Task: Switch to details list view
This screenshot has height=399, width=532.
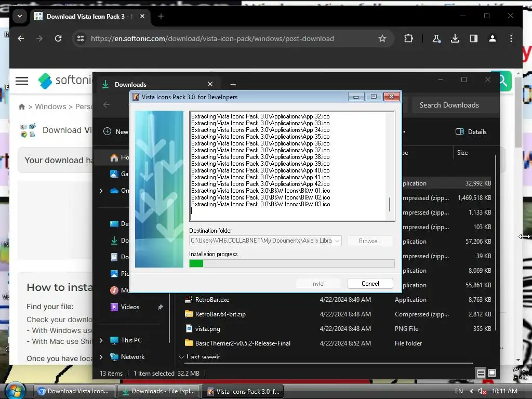Action: (x=481, y=374)
